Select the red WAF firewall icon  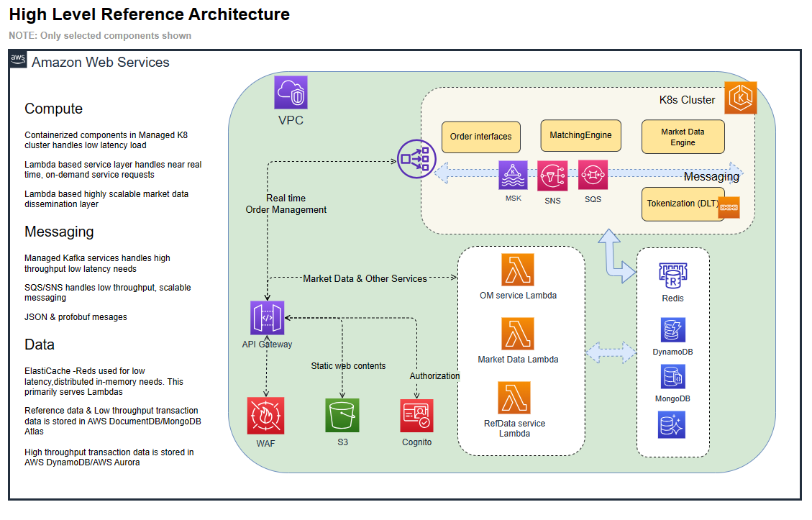tap(265, 416)
